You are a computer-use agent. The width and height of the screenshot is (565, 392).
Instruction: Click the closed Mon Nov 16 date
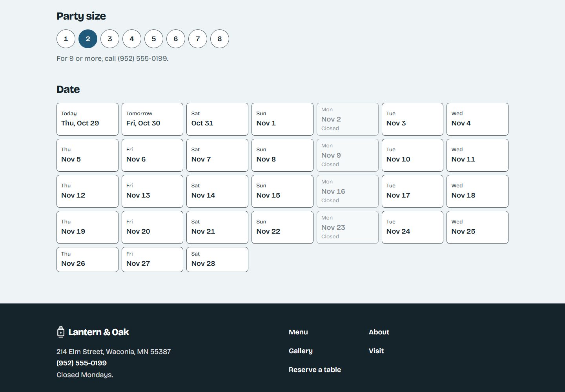(x=348, y=191)
